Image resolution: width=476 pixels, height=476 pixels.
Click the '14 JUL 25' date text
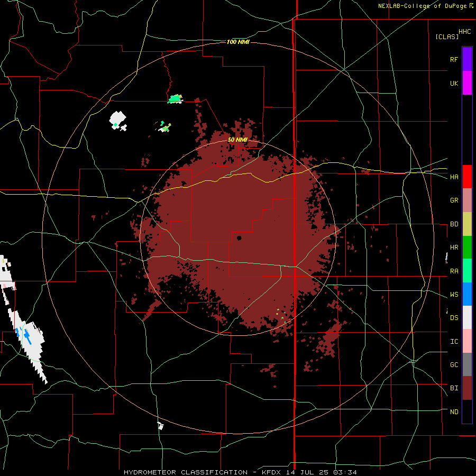(307, 472)
